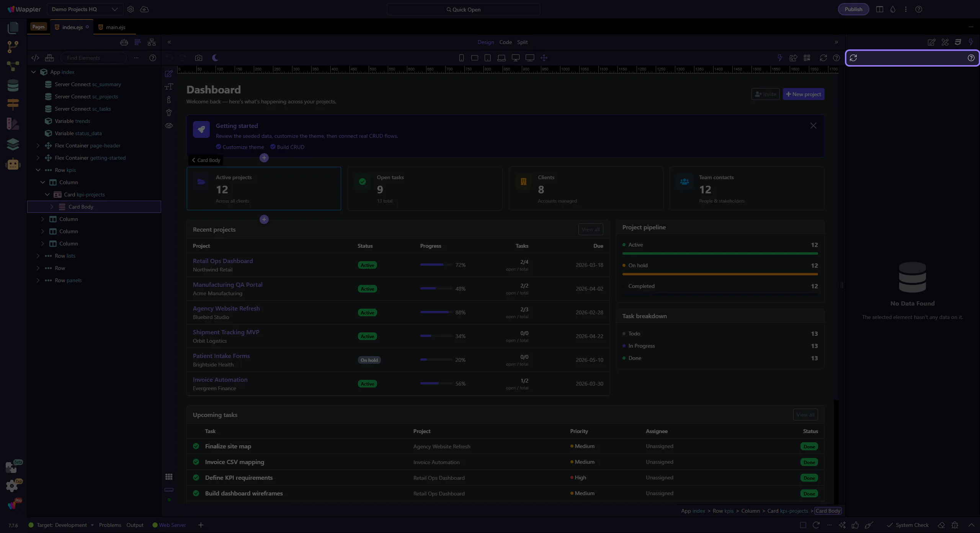Open the Git source control panel
Screen dimensions: 980x533
[x=13, y=47]
